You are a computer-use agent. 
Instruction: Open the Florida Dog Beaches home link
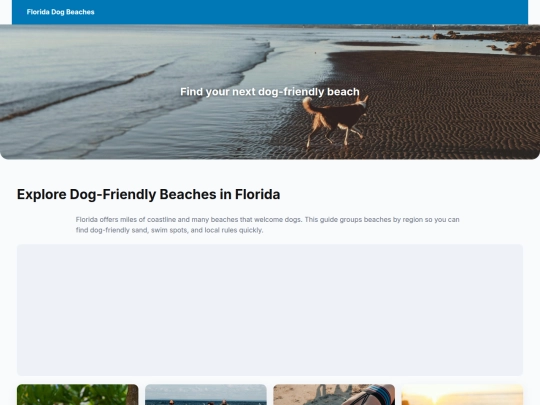[x=61, y=12]
